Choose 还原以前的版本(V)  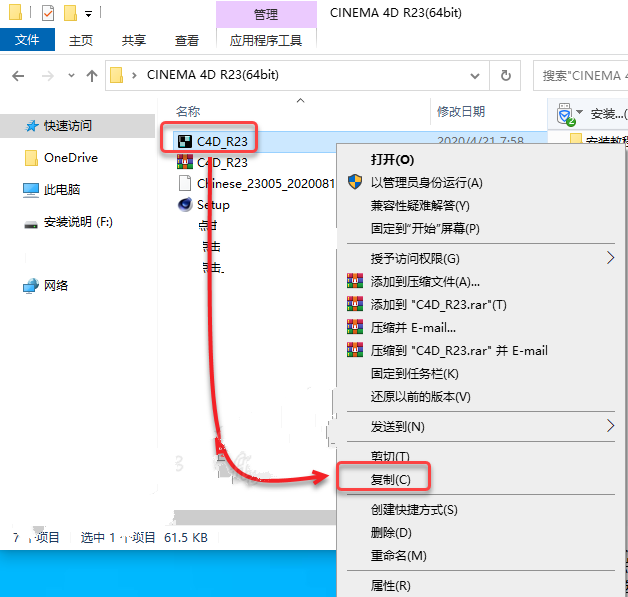coord(421,397)
